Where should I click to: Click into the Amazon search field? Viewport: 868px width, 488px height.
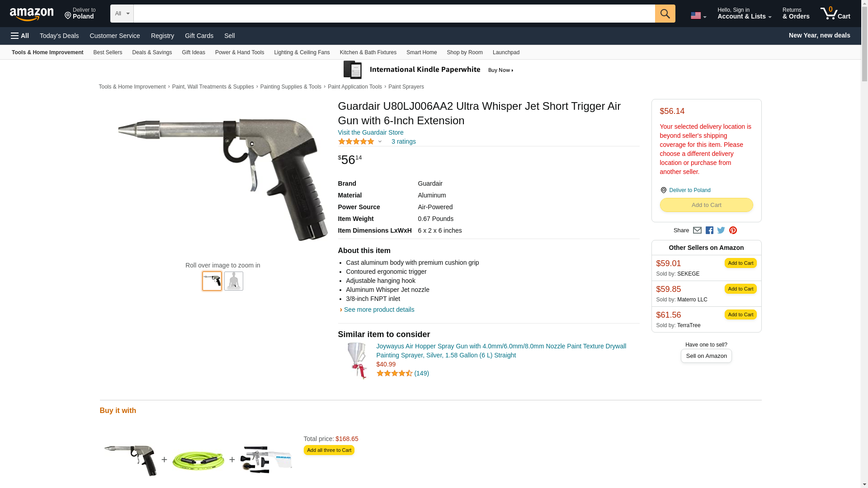tap(394, 14)
